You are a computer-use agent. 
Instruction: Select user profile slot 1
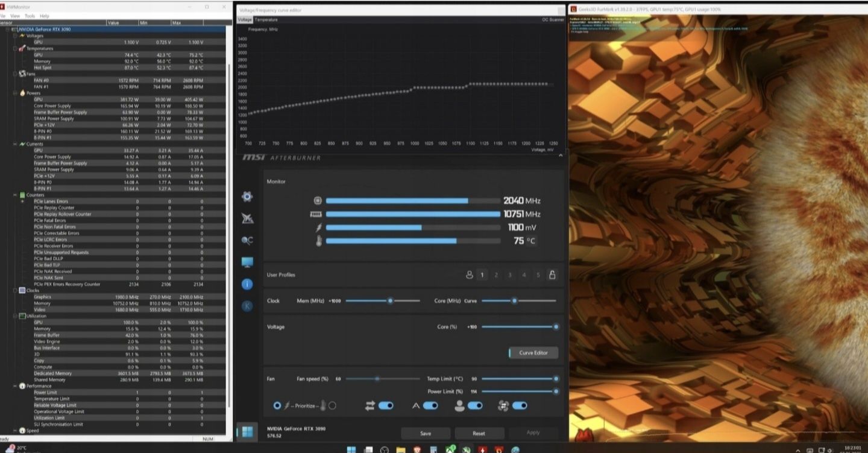482,275
